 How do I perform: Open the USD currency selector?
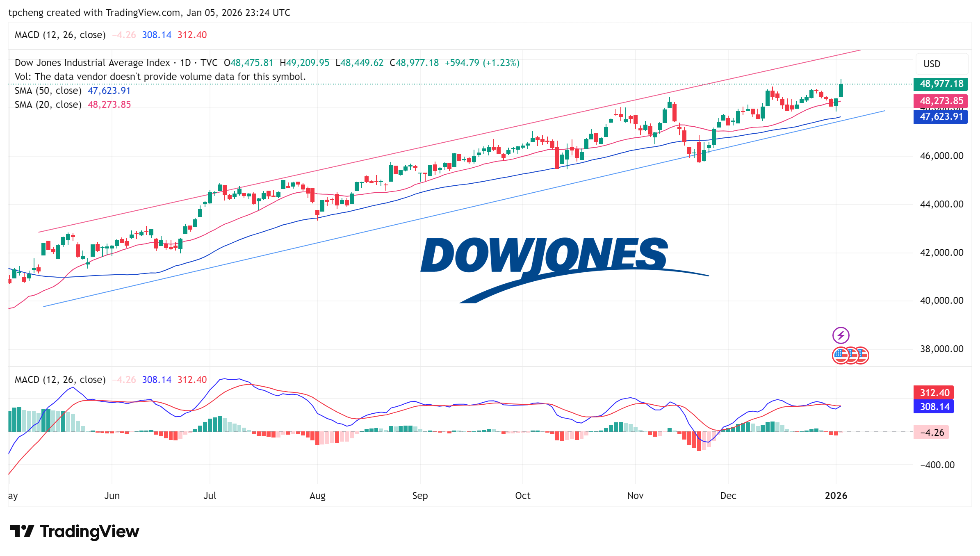pyautogui.click(x=941, y=64)
